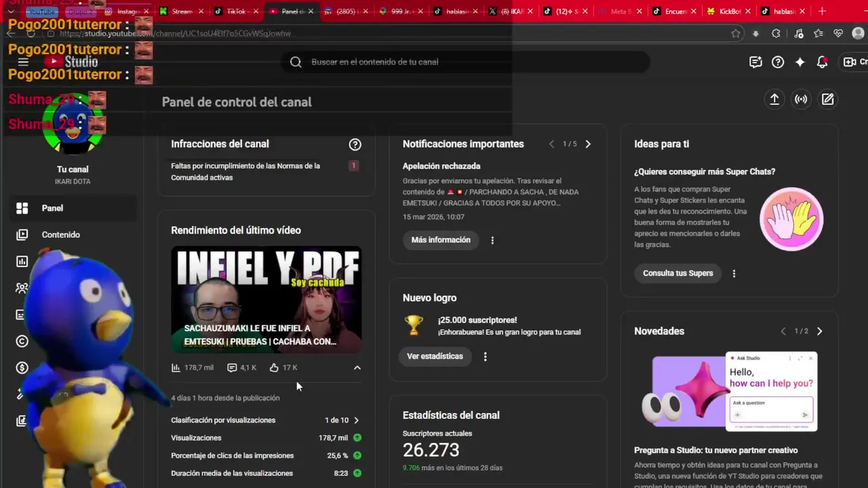Go to next important notification

pos(588,144)
